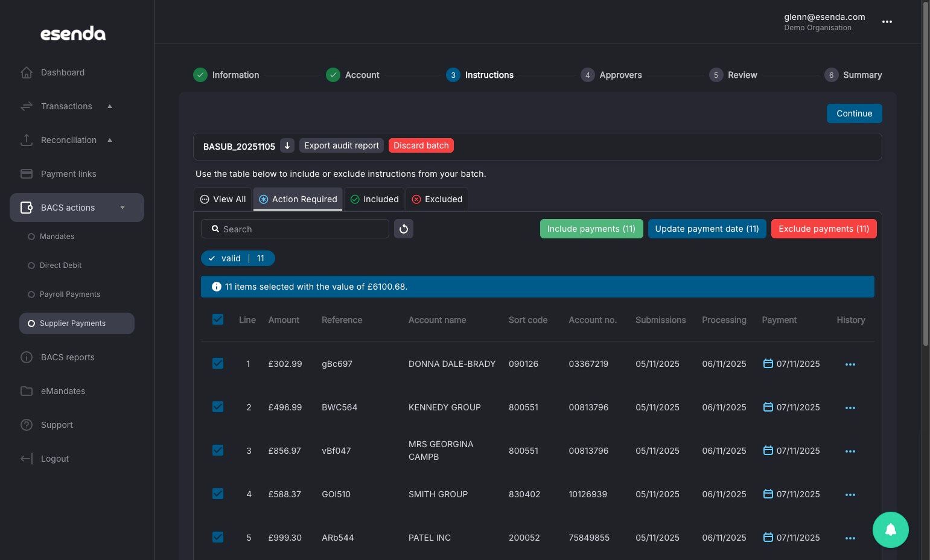Uncheck the row for MRS GEORGINA CAMPB
Image resolution: width=930 pixels, height=560 pixels.
(x=218, y=450)
